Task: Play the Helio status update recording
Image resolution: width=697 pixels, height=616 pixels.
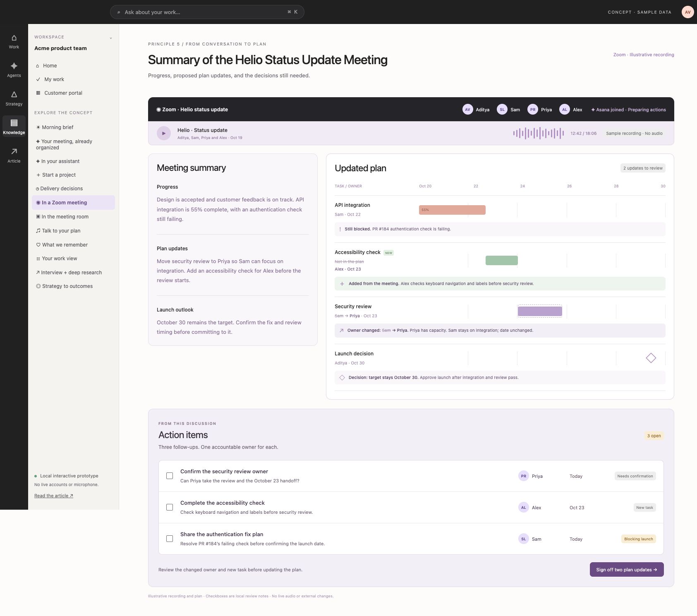Action: (x=164, y=133)
